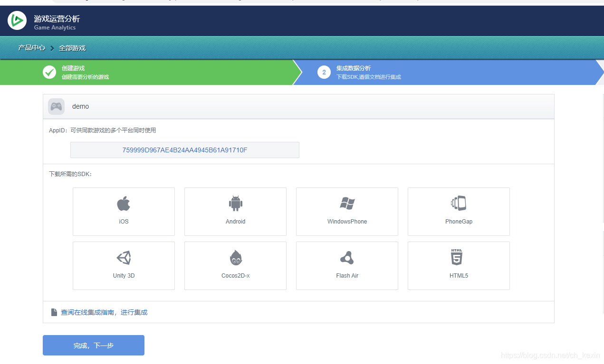This screenshot has height=364, width=604.
Task: Click the Game Analytics green logo
Action: tap(17, 20)
